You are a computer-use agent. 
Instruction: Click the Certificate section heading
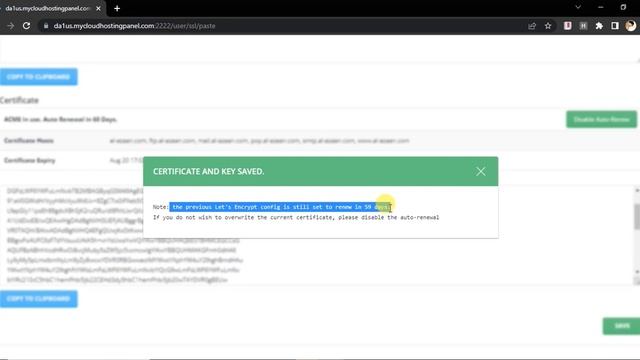click(x=19, y=100)
